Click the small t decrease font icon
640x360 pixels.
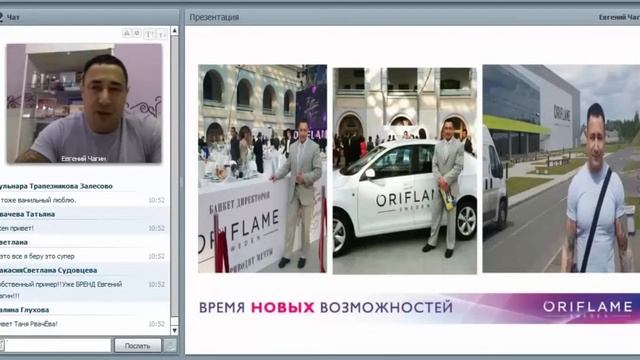coord(162,34)
